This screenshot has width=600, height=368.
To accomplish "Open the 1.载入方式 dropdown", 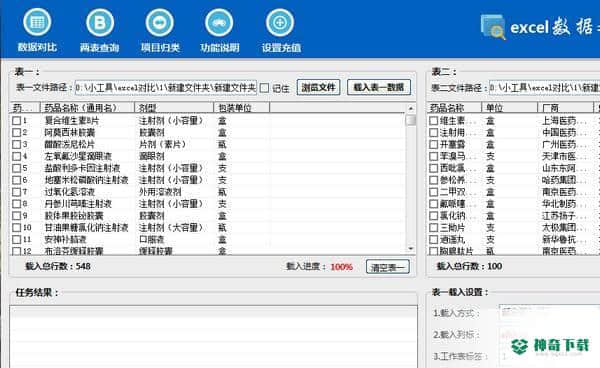I will (x=549, y=313).
